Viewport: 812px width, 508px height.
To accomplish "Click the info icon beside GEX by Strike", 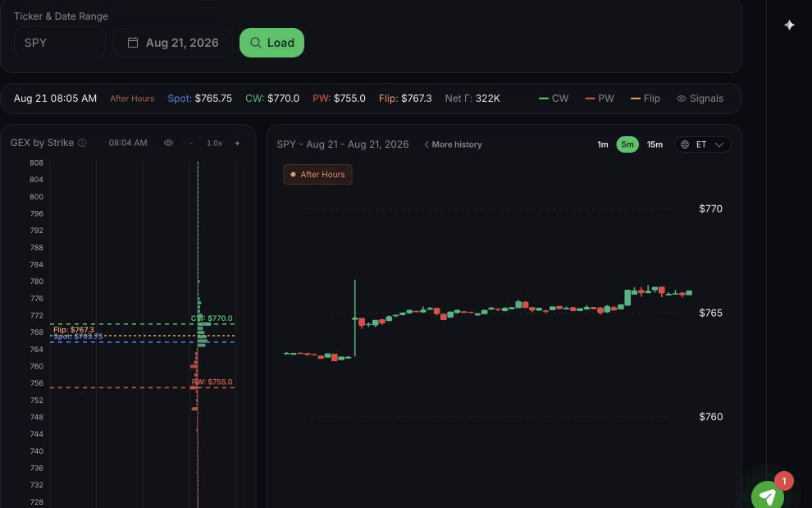I will coord(82,143).
